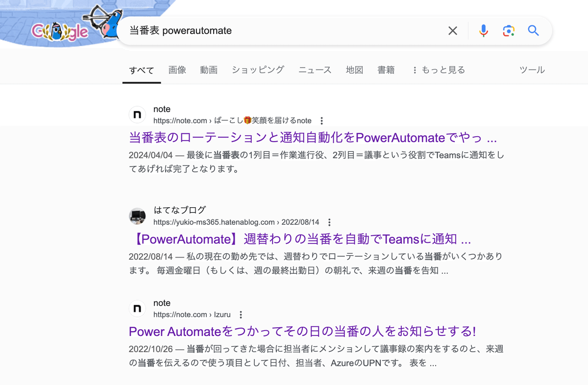Open the ツール button
The image size is (588, 385).
point(532,70)
